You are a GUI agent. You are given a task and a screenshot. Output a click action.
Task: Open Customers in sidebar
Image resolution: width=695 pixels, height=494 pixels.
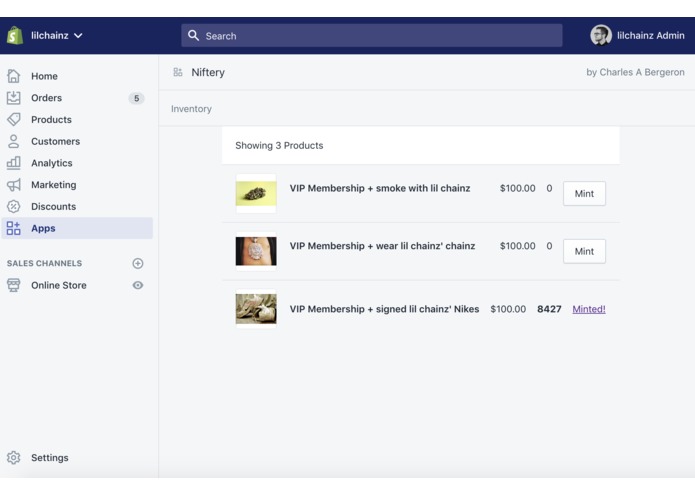click(55, 141)
